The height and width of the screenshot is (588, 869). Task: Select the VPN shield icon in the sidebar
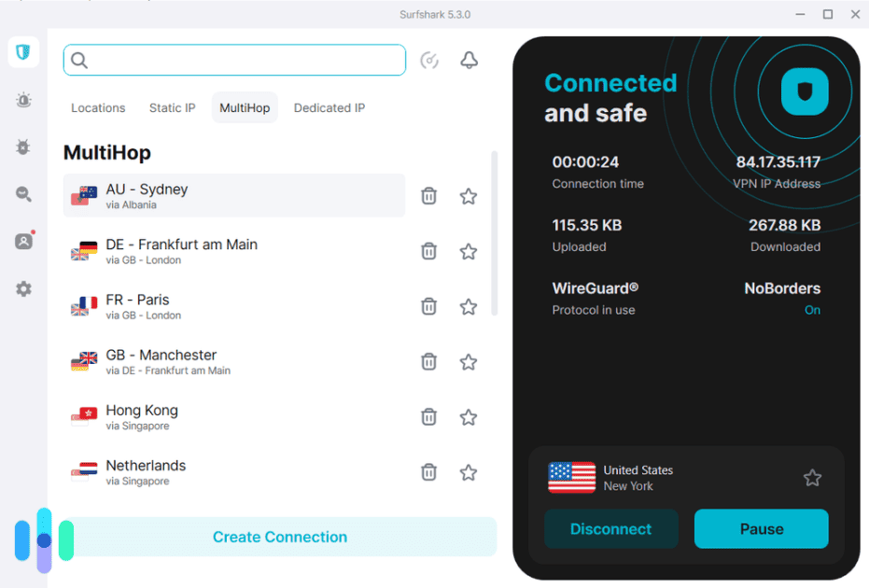22,51
